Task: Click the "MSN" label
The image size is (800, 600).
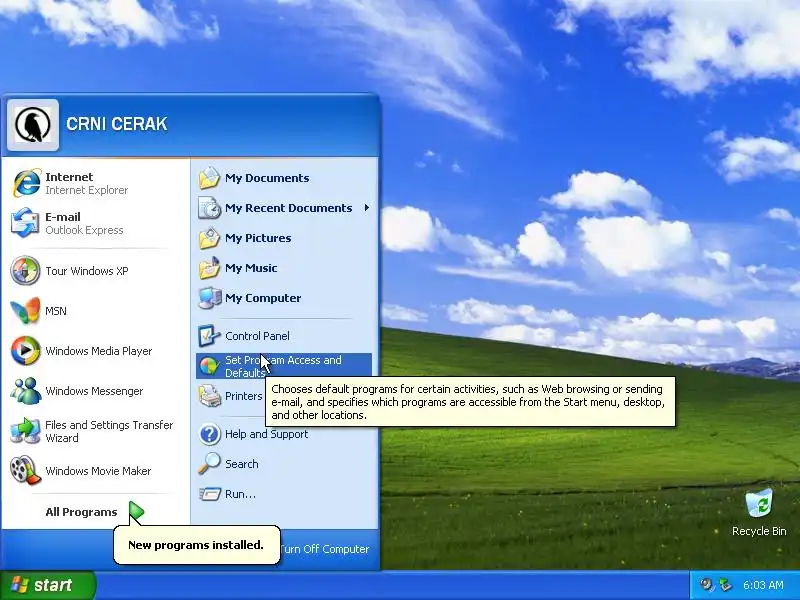Action: click(56, 311)
